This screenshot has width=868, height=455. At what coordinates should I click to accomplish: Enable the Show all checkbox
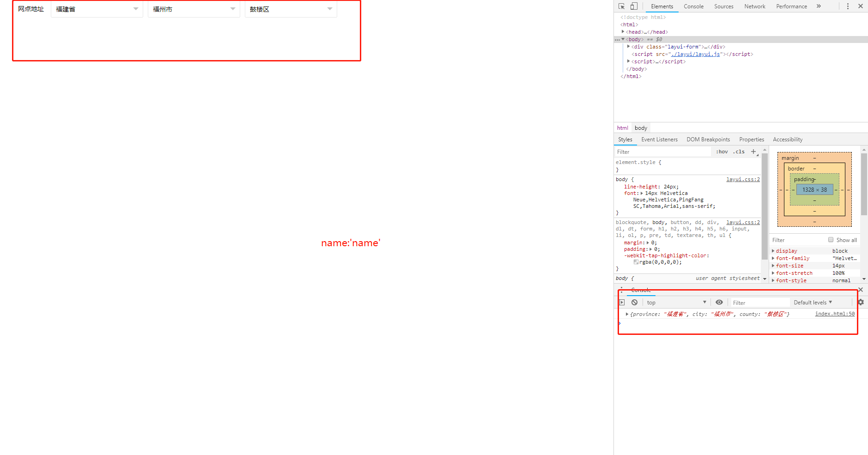[831, 240]
